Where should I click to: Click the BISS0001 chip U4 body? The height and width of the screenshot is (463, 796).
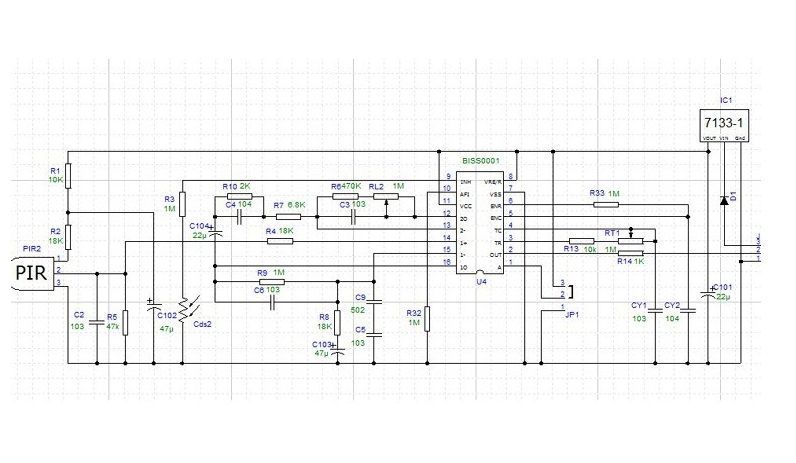click(478, 220)
